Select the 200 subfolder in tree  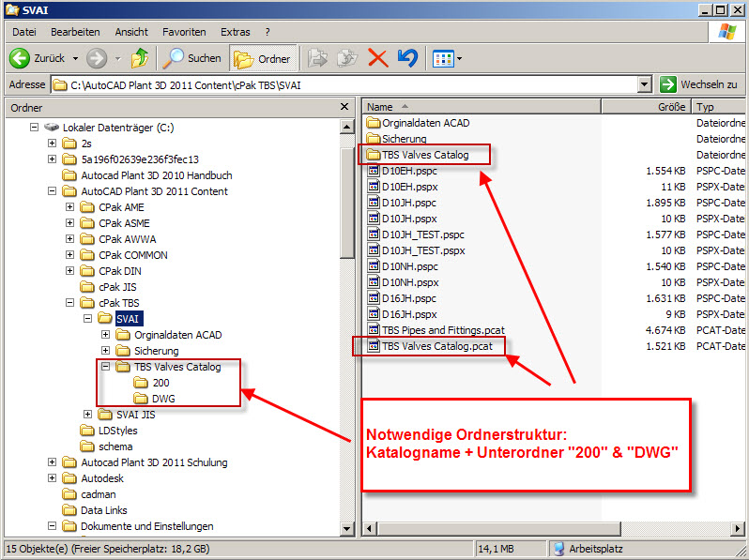point(151,383)
